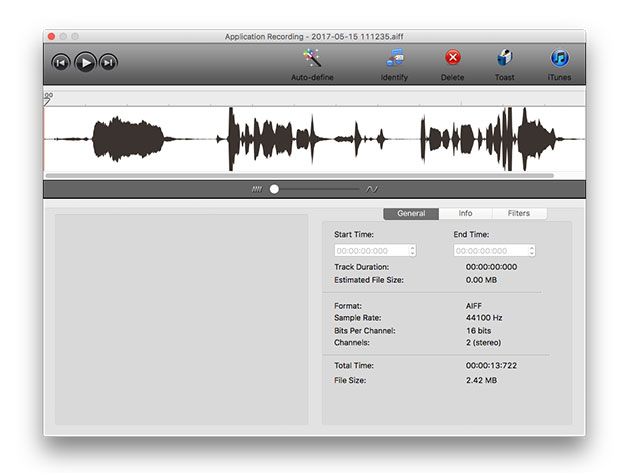The width and height of the screenshot is (630, 473).
Task: Skip back to the previous track
Action: pos(61,63)
